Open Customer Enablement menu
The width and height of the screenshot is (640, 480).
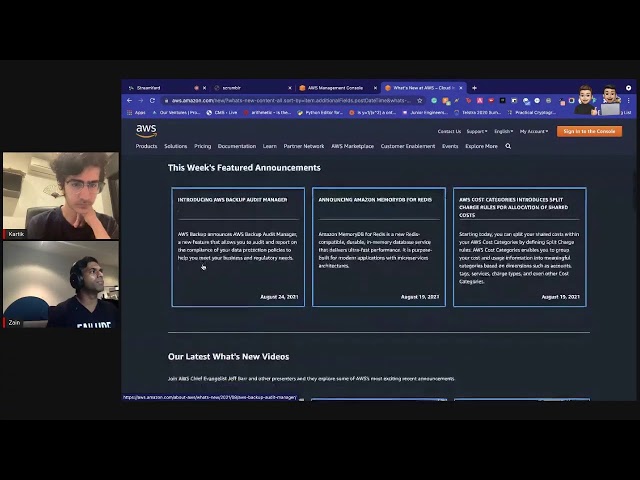click(408, 146)
